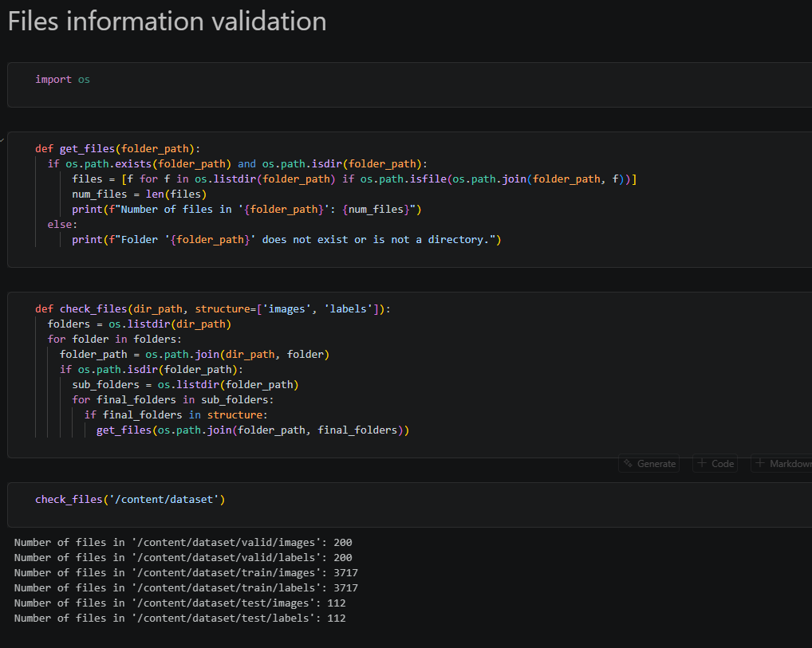Click 'folders = os.listdir(dir_path)' line
Image resolution: width=812 pixels, height=648 pixels.
pyautogui.click(x=140, y=324)
